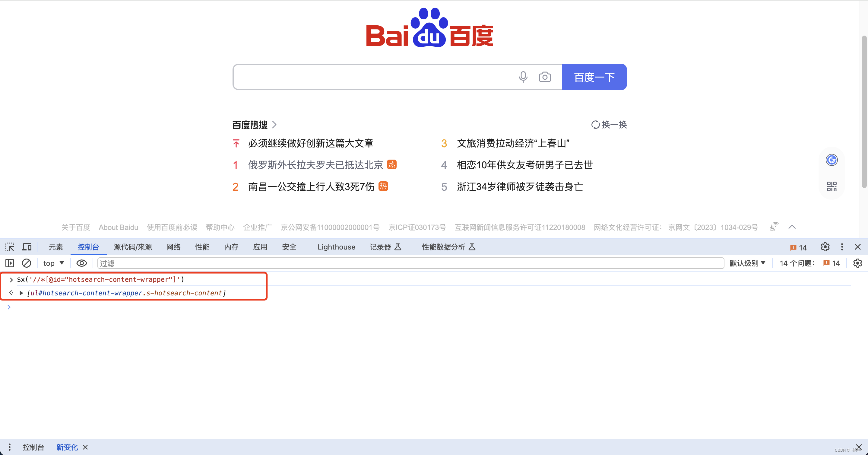Switch to Lighthouse DevTools tab
The image size is (868, 455).
[x=336, y=247]
